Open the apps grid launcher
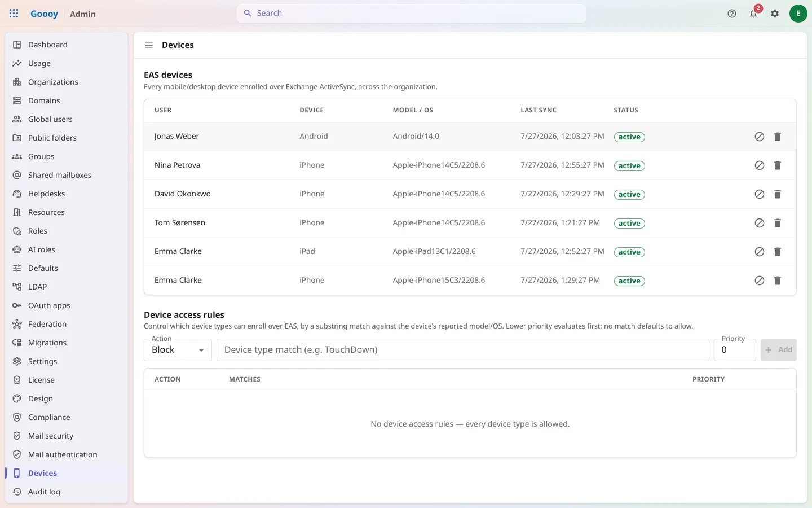Image resolution: width=812 pixels, height=508 pixels. [14, 14]
